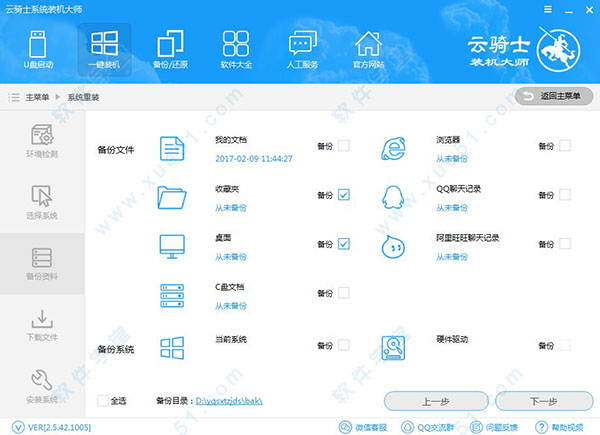This screenshot has width=600, height=435.
Task: Enable backup checkbox for C盘文档
Action: (344, 293)
